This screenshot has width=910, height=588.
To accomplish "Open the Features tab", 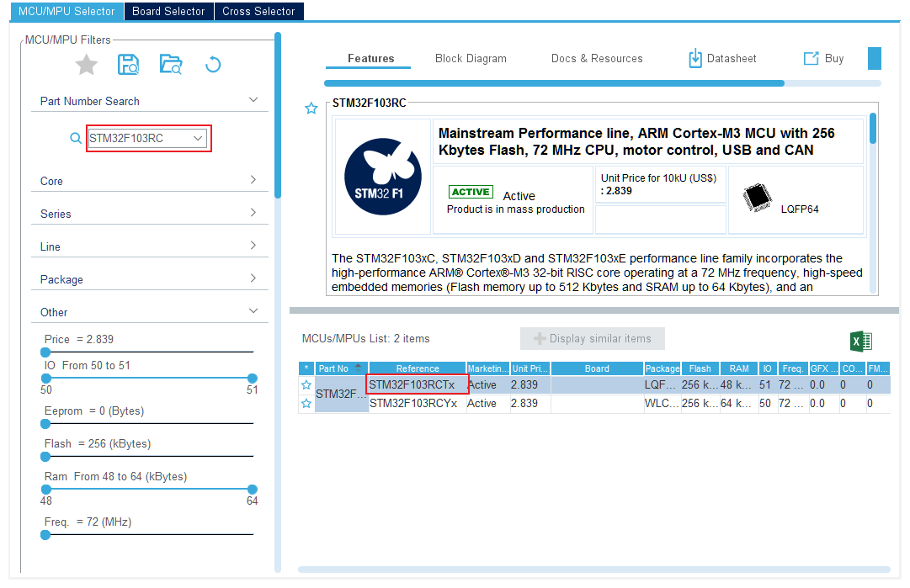I will coord(371,59).
